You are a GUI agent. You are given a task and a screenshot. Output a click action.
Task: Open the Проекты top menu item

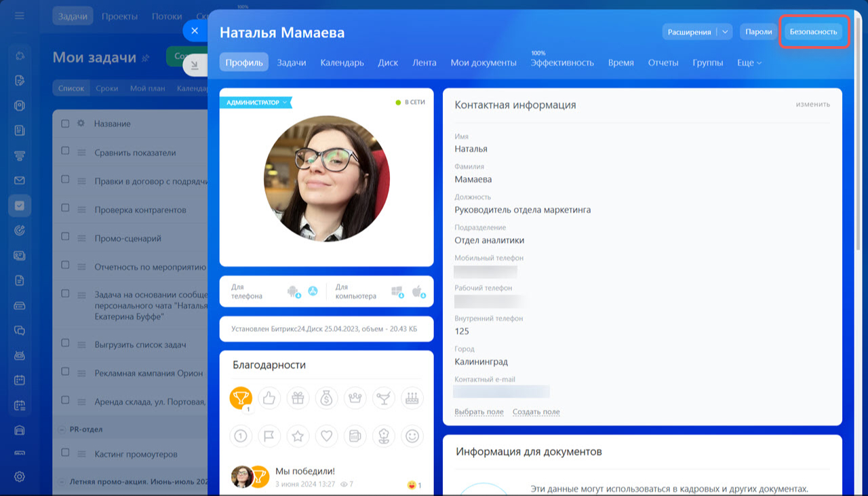pos(119,16)
